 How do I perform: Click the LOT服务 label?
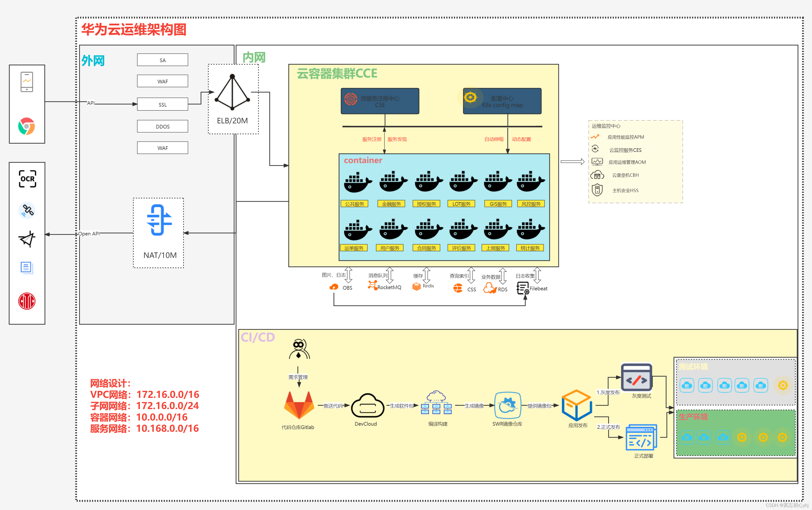click(461, 204)
